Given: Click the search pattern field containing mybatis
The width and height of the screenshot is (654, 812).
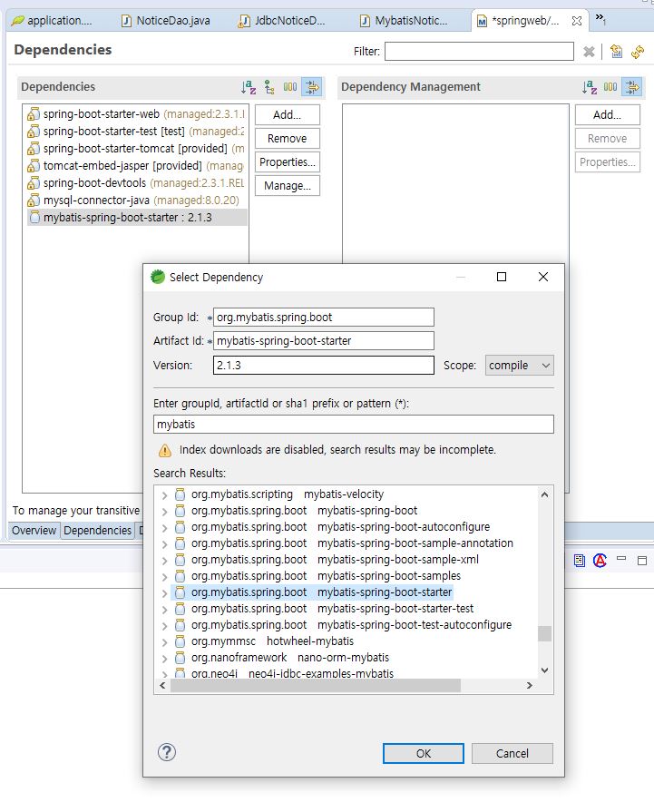Looking at the screenshot, I should 354,424.
